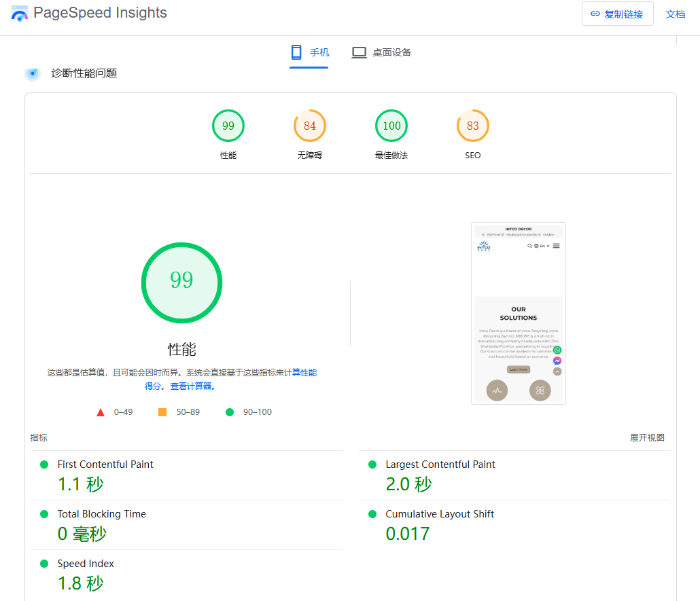Click the 复制链接 copy link button
Image resolution: width=700 pixels, height=601 pixels.
tap(617, 14)
